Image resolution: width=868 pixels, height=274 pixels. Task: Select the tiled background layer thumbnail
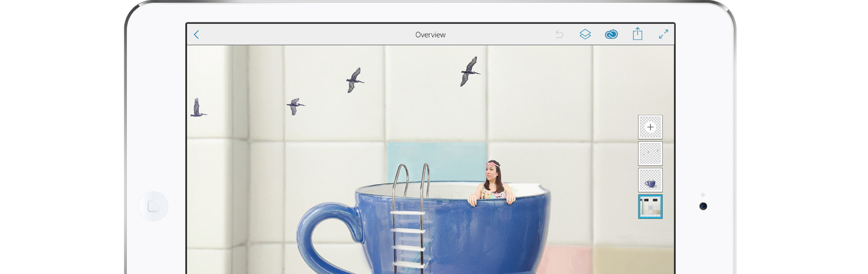pos(650,207)
